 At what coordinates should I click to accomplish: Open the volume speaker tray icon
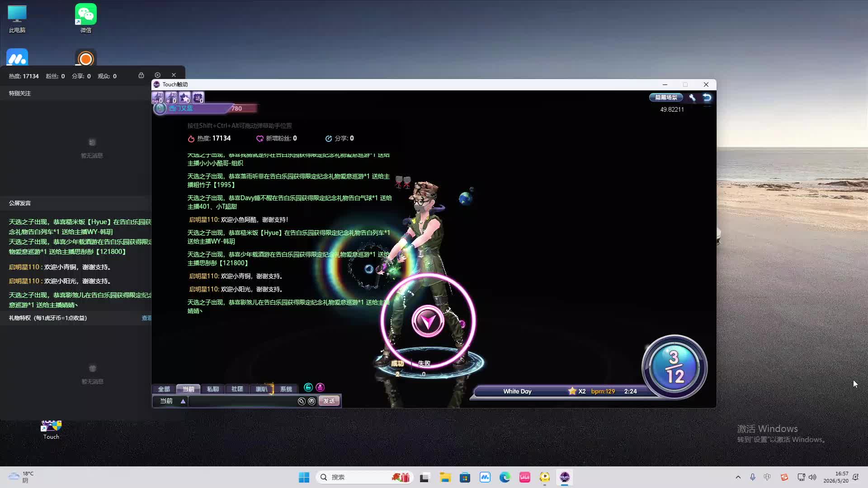(x=812, y=477)
